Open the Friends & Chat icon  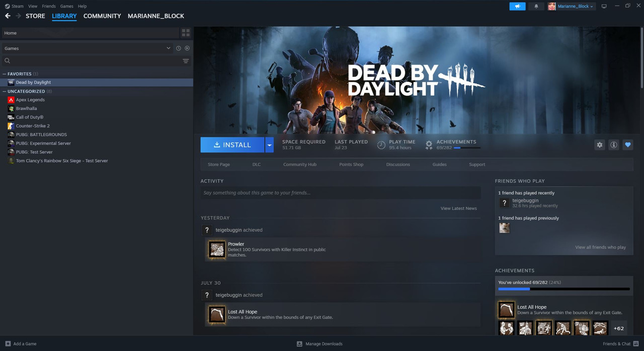coord(636,344)
